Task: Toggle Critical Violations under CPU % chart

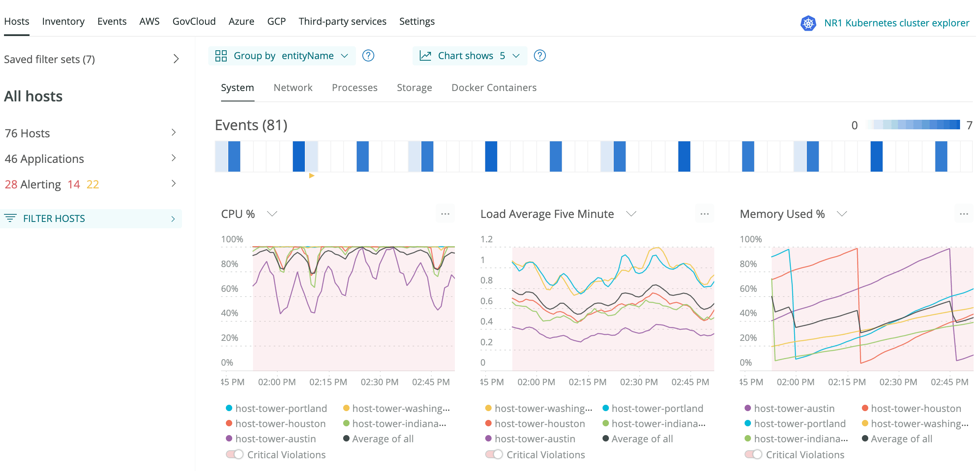Action: coord(235,454)
